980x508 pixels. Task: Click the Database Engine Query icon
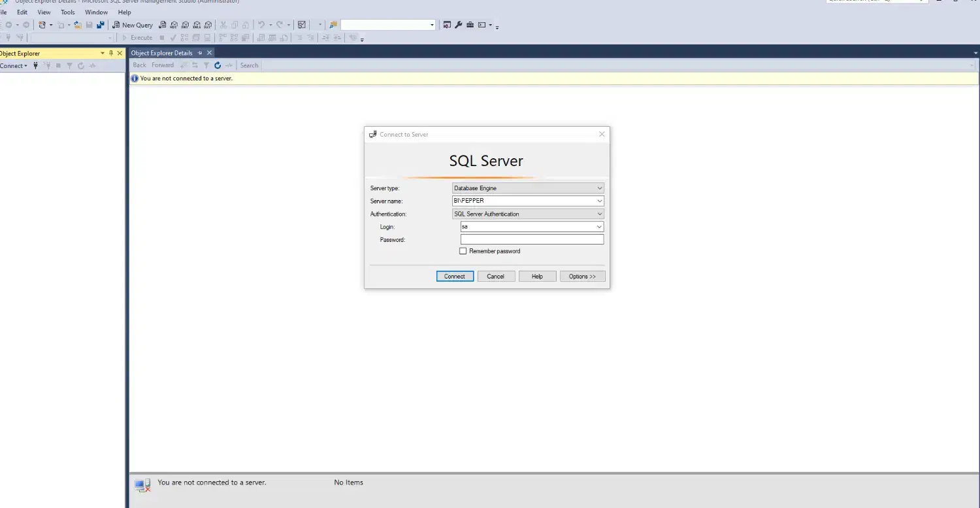163,25
